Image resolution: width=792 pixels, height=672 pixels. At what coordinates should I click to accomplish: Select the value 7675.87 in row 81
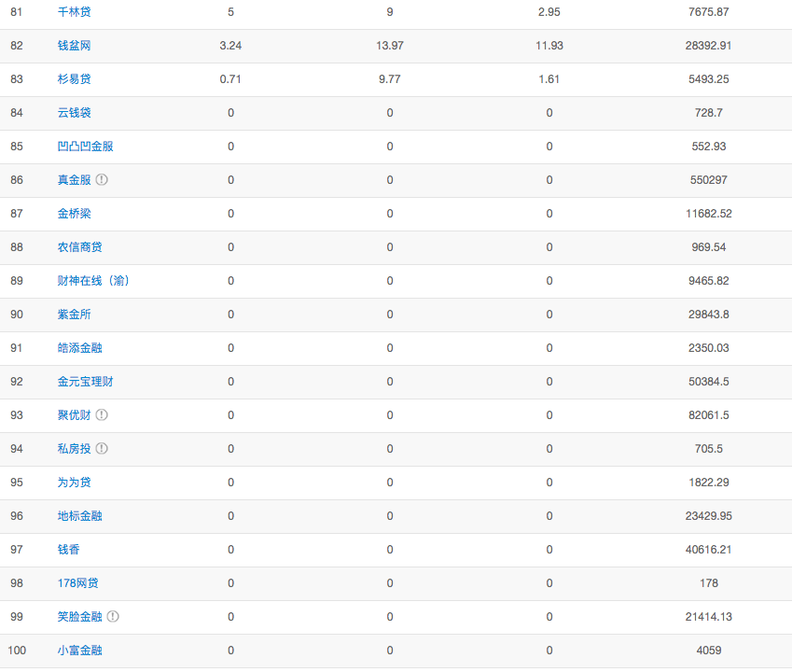pos(709,11)
